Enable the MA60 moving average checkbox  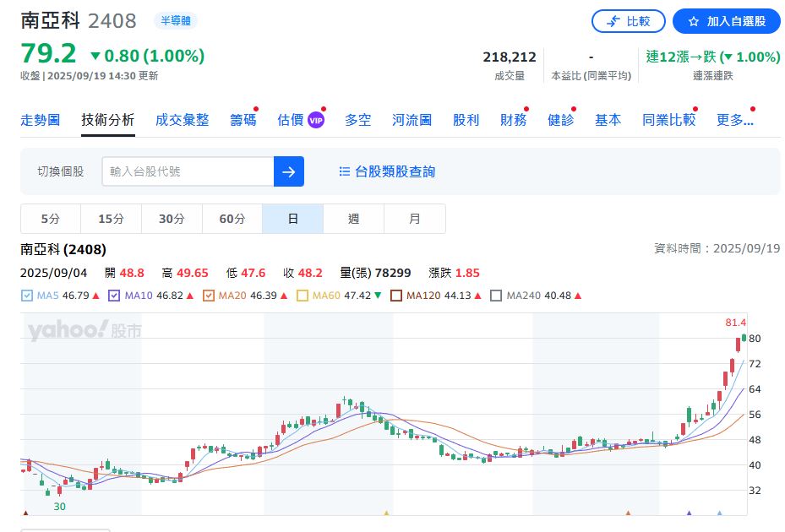click(x=303, y=296)
